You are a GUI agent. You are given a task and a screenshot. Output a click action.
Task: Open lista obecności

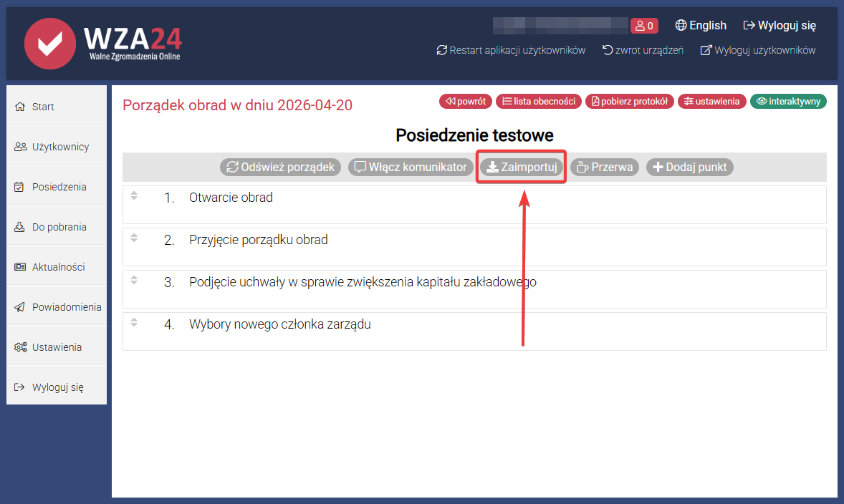click(538, 102)
